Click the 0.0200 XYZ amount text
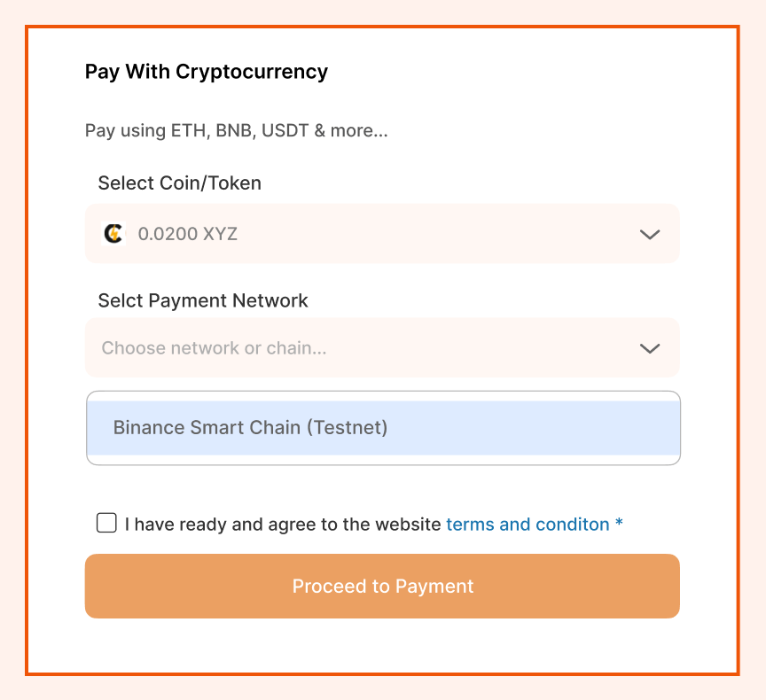Image resolution: width=766 pixels, height=700 pixels. (188, 235)
